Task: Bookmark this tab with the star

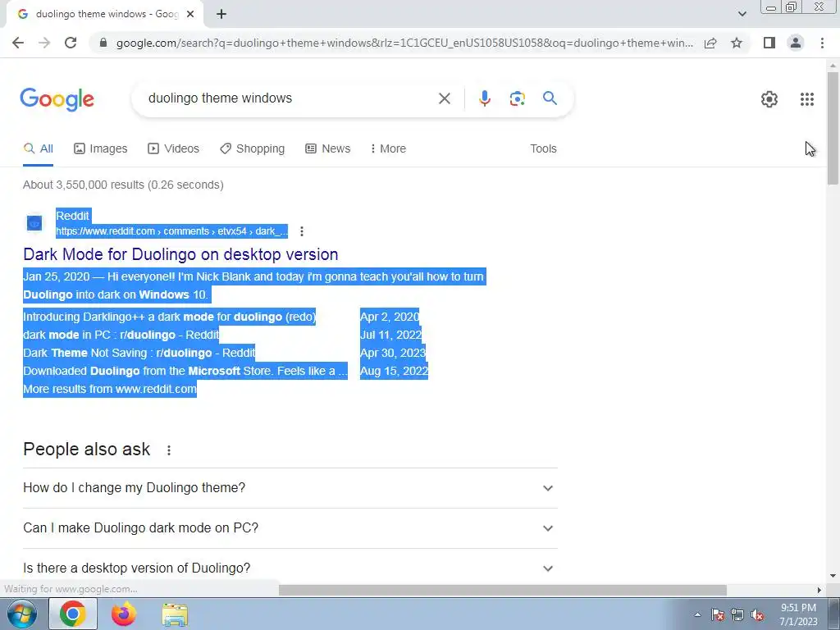Action: pyautogui.click(x=737, y=43)
